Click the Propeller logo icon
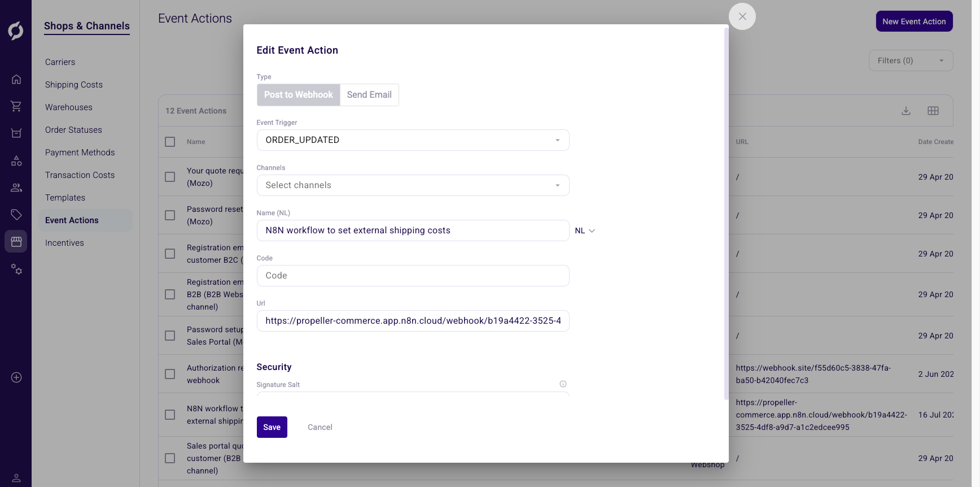980x487 pixels. (x=16, y=31)
